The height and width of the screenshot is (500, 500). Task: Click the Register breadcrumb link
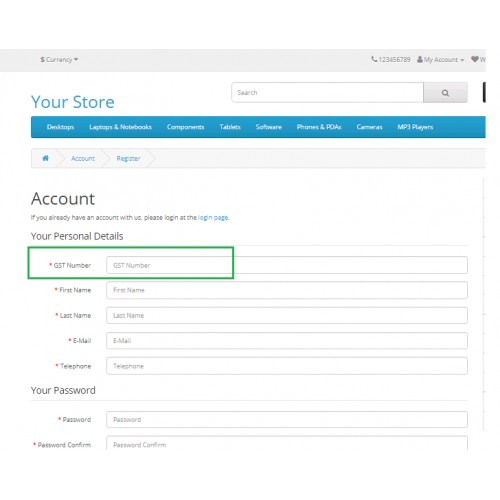point(128,158)
